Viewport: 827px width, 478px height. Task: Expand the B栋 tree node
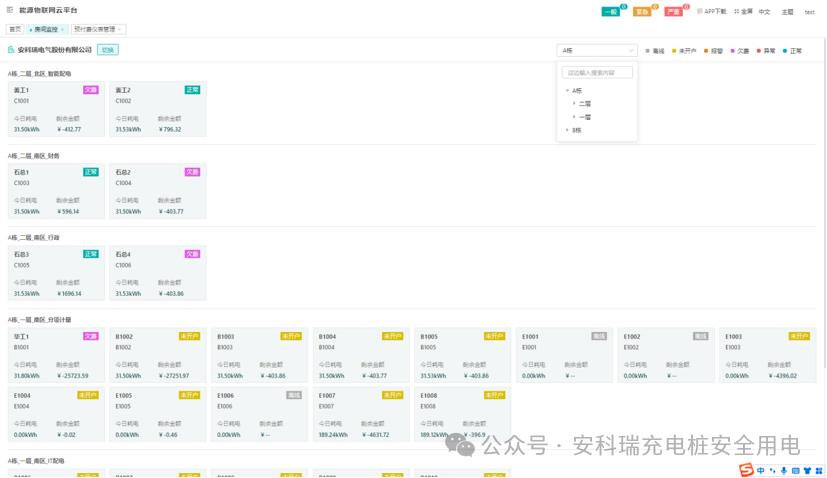pos(567,130)
